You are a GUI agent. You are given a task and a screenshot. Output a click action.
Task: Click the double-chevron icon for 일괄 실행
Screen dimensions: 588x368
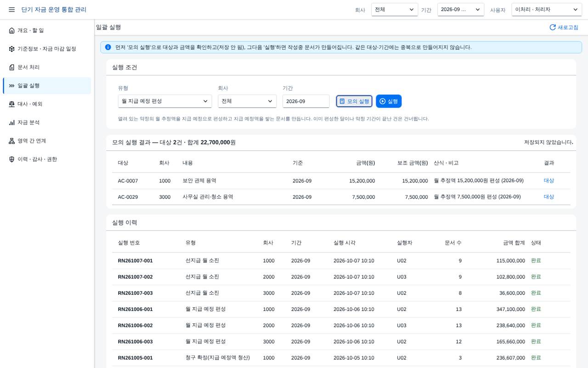point(12,86)
